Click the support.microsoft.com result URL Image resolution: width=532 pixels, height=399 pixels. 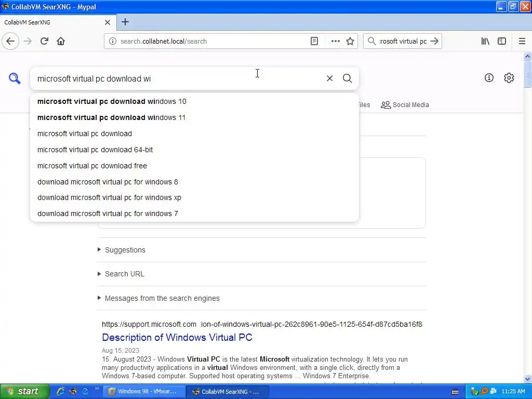(262, 324)
